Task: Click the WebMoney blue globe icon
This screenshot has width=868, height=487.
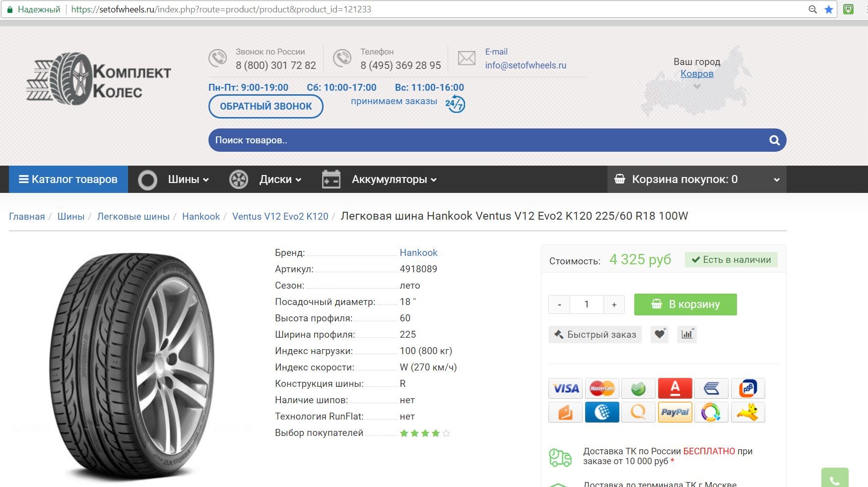Action: pyautogui.click(x=602, y=412)
